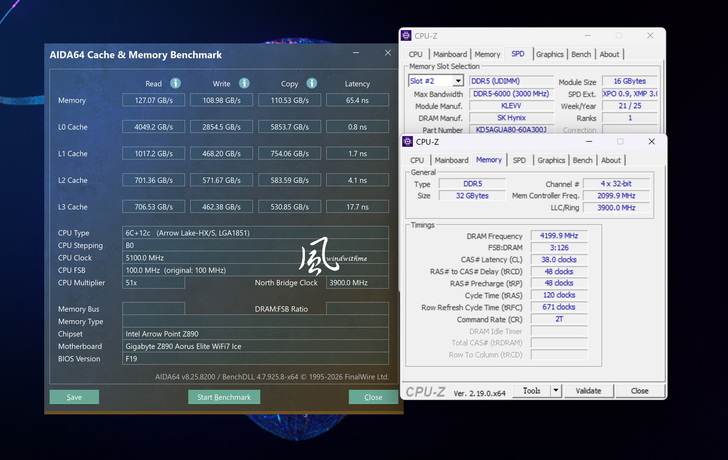Viewport: 728px width, 460px height.
Task: Click the Read info icon
Action: pos(176,84)
